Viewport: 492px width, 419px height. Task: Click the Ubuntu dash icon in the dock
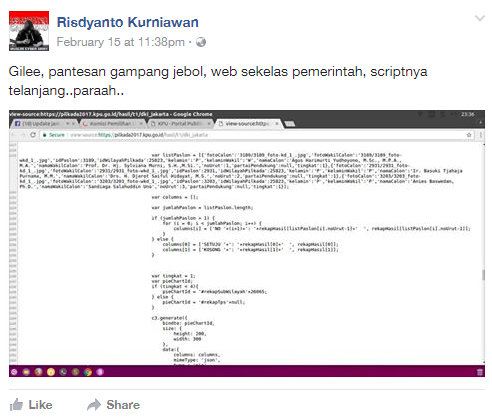[x=14, y=372]
